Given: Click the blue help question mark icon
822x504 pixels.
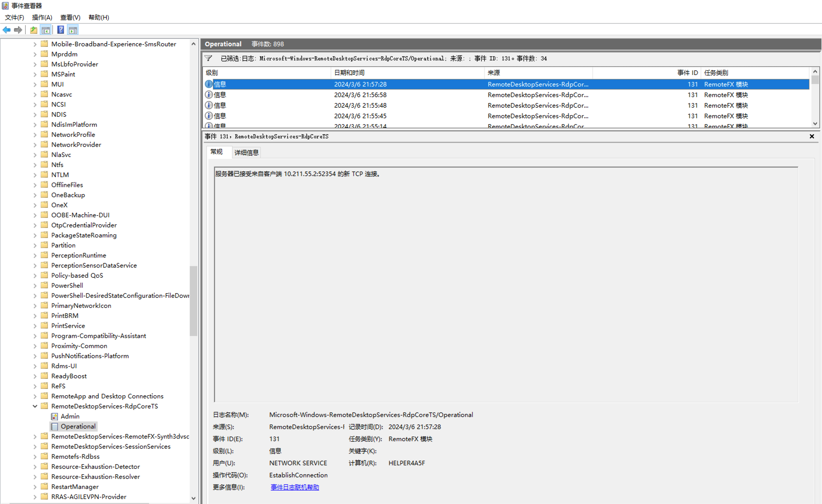Looking at the screenshot, I should click(x=61, y=30).
